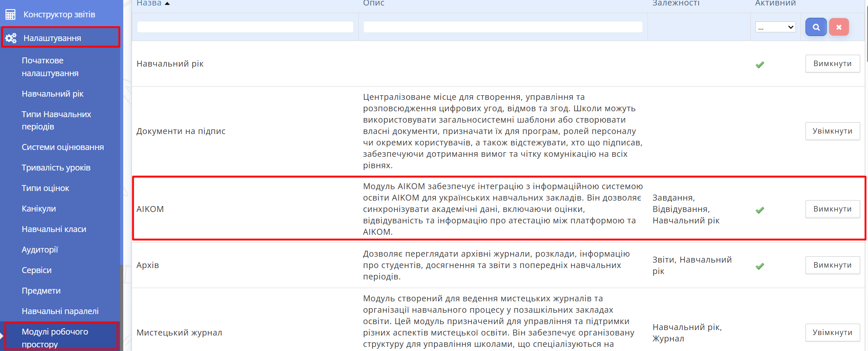Click the report builder grid icon
This screenshot has width=868, height=351.
click(10, 15)
